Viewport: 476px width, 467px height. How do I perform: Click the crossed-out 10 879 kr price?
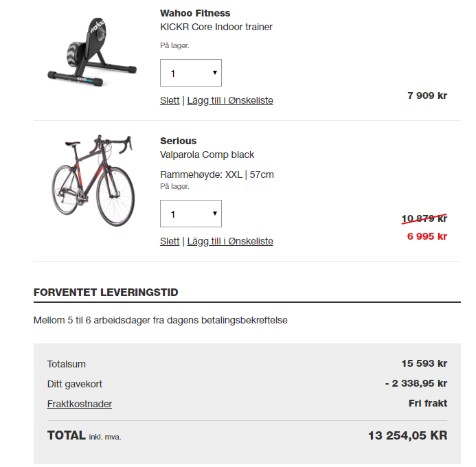[424, 218]
